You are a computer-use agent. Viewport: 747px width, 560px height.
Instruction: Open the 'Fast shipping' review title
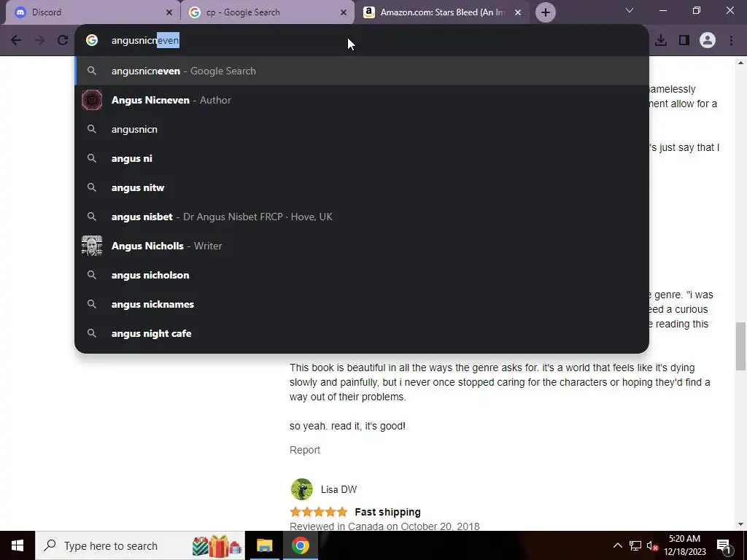pyautogui.click(x=388, y=512)
